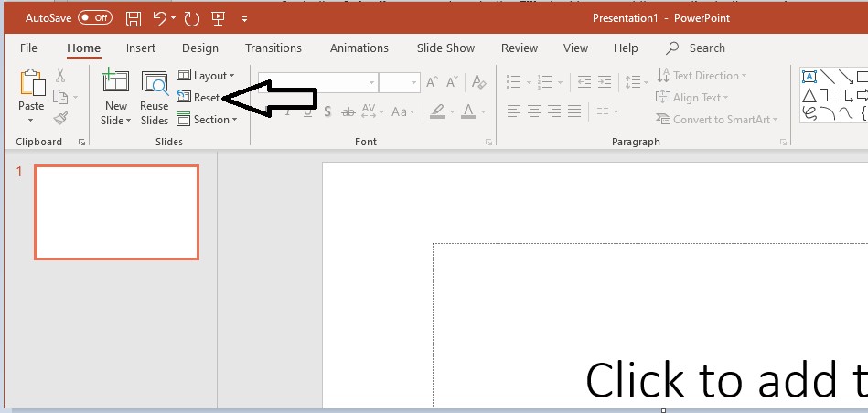Viewport: 868px width, 413px height.
Task: Open the Clipboard dialog launcher
Action: point(82,143)
